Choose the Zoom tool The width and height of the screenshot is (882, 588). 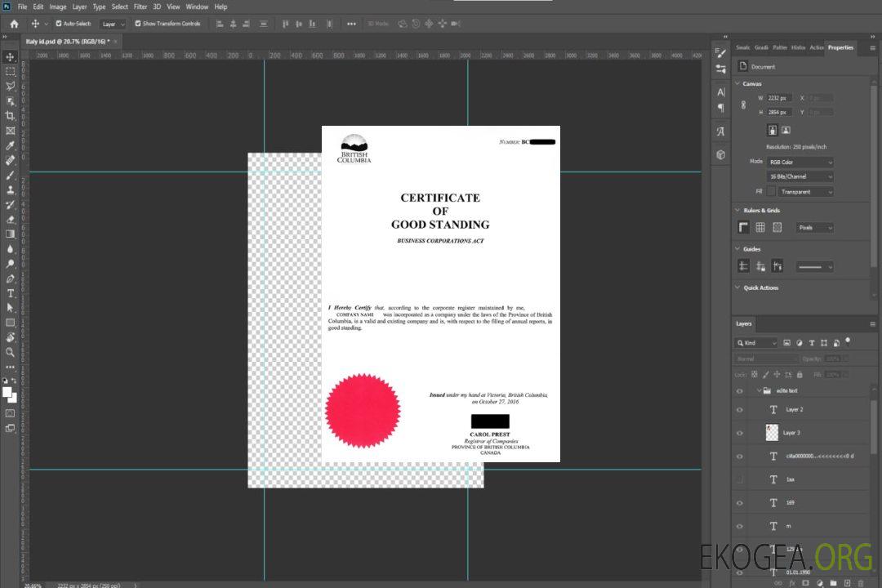10,352
